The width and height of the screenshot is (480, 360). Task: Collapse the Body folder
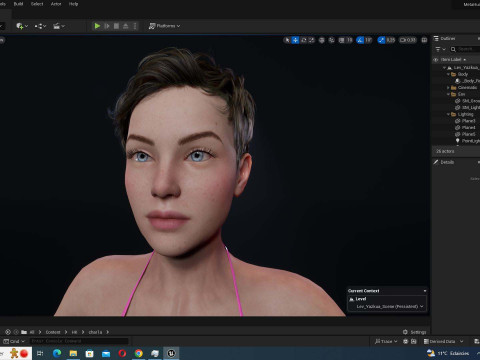(448, 74)
